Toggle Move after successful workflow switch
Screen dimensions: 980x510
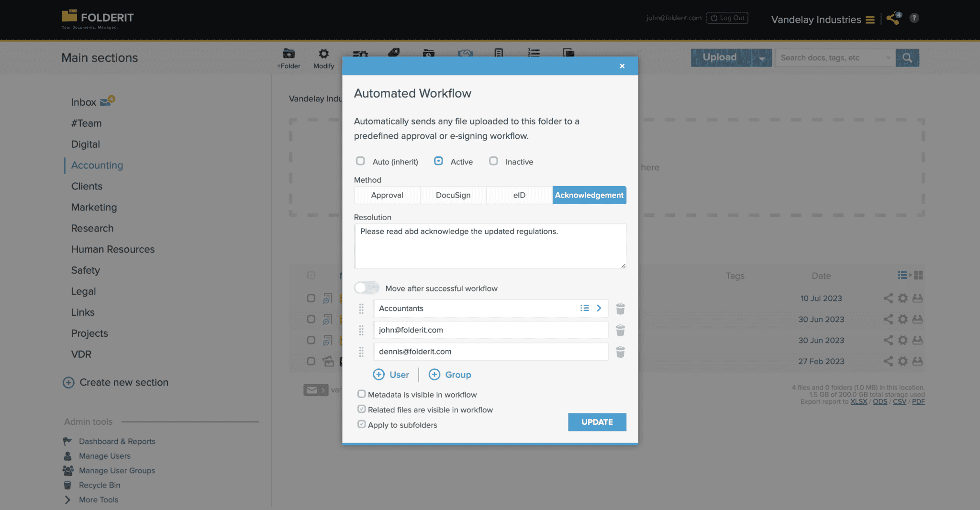pyautogui.click(x=367, y=288)
